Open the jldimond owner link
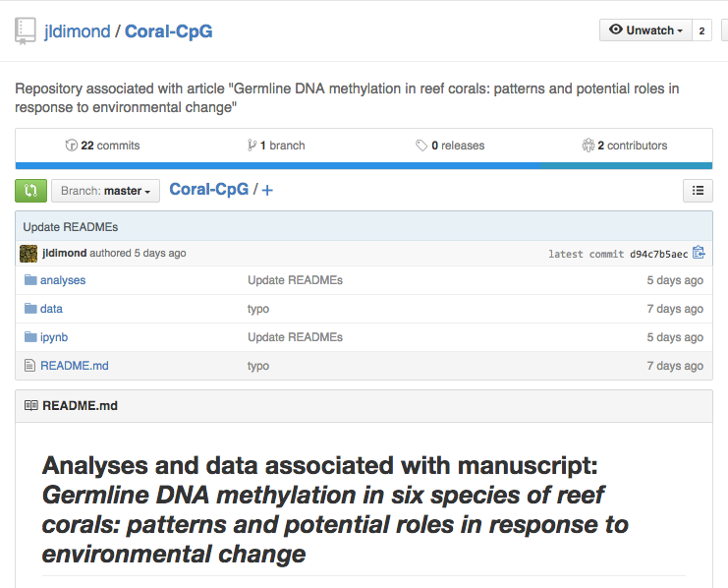728x588 pixels. coord(78,31)
